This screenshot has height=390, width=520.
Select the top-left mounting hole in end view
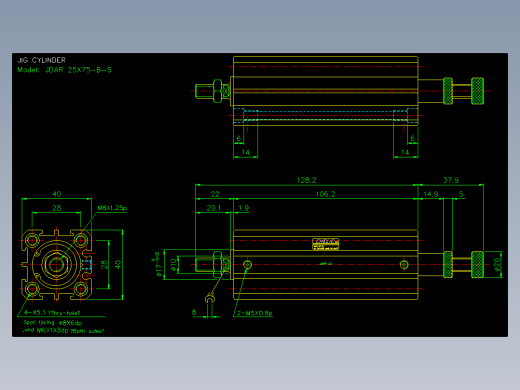[32, 240]
